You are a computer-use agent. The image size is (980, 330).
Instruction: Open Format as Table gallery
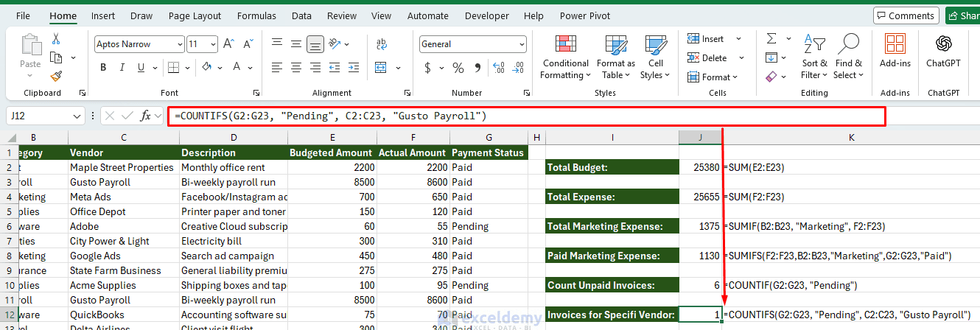tap(616, 57)
